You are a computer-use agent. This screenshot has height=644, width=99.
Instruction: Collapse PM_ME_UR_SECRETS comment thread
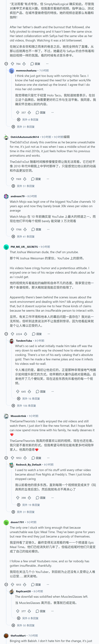[6, 334]
